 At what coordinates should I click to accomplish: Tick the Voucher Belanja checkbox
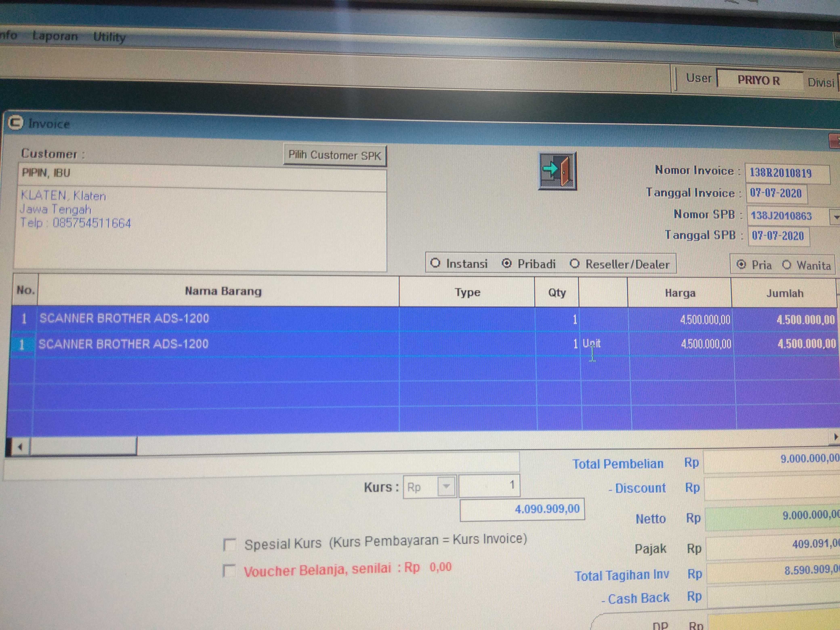[229, 570]
